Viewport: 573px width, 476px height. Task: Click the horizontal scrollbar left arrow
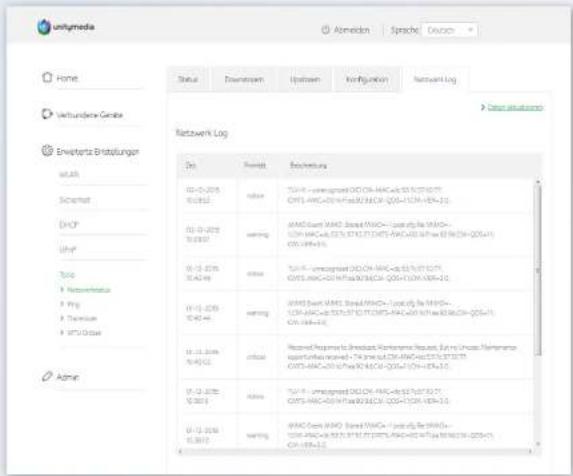click(180, 452)
